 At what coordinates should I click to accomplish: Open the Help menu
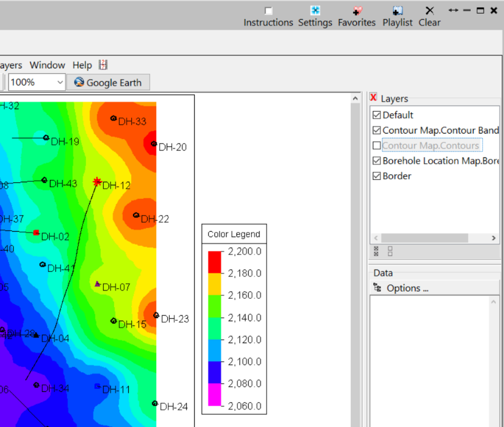point(82,65)
